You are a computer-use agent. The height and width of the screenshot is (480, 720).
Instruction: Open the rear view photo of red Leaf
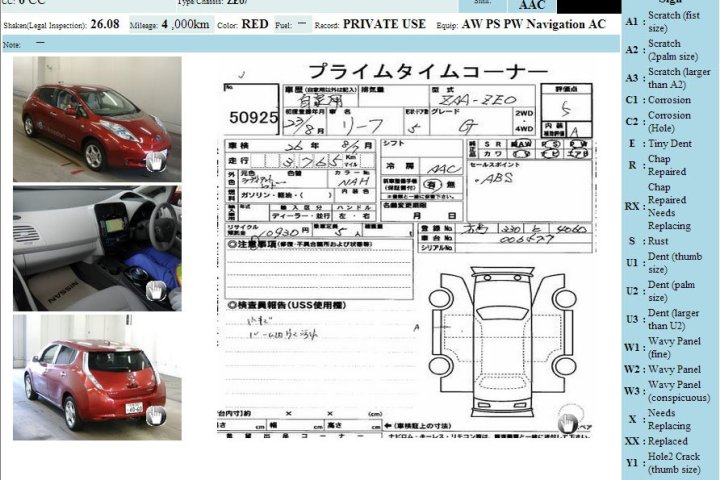click(x=97, y=377)
